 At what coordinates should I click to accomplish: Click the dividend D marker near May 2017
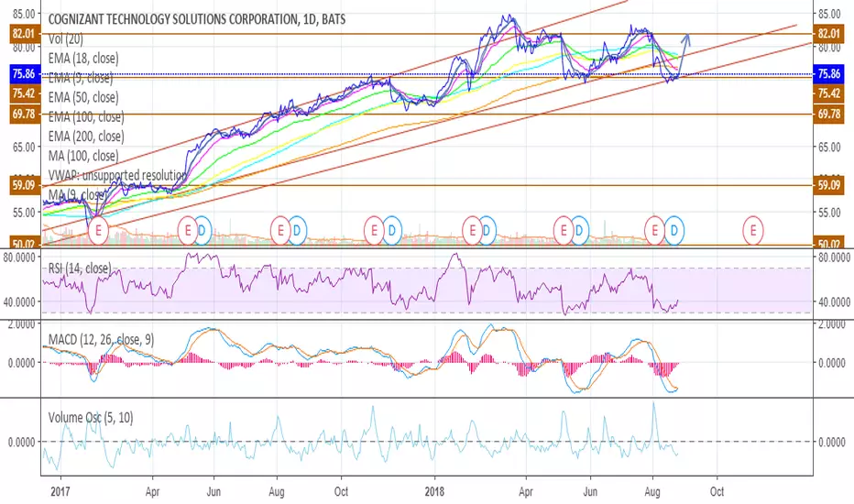[203, 231]
